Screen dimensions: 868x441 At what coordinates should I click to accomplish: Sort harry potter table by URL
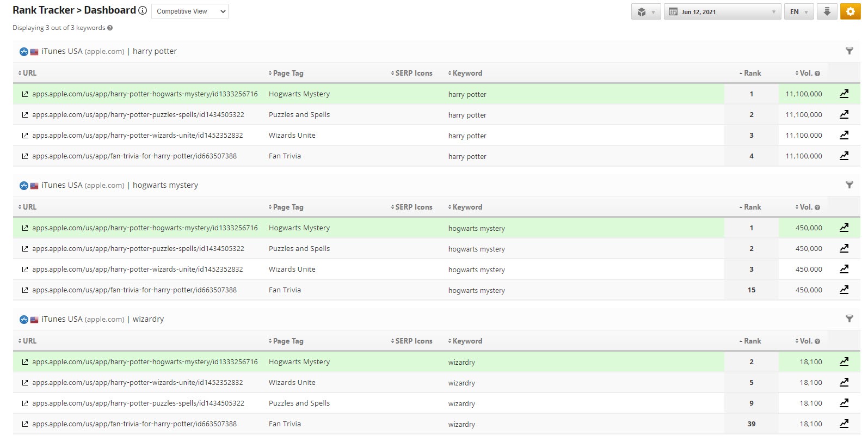pos(28,73)
